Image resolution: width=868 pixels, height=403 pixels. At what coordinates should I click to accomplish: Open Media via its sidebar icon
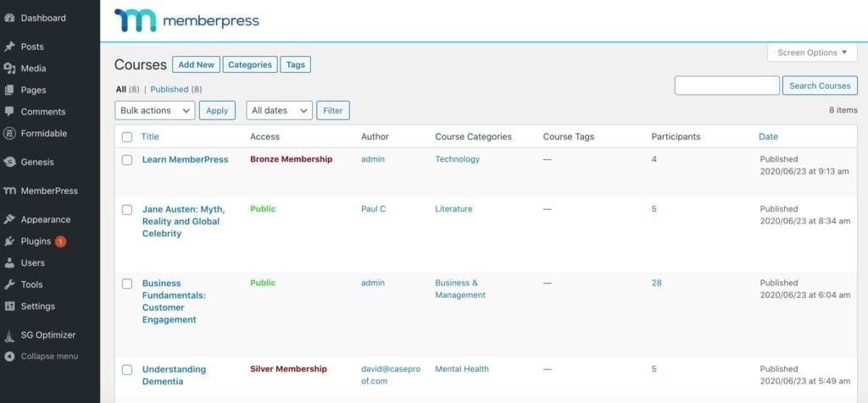click(10, 69)
